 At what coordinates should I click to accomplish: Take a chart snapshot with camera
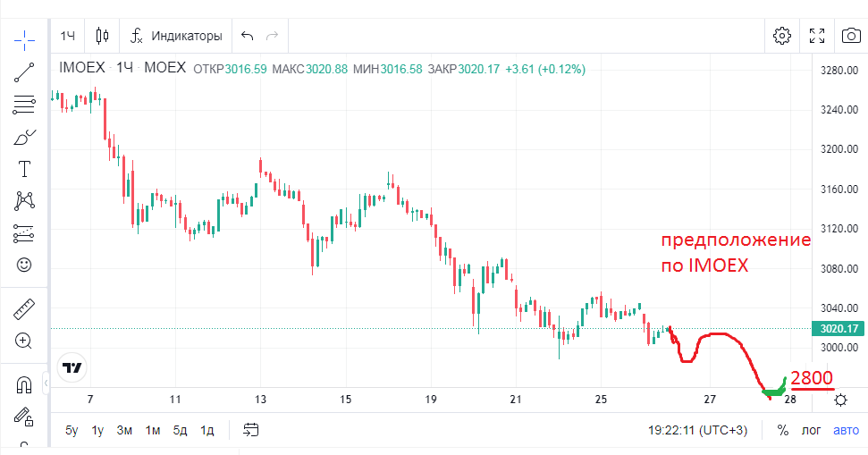[x=851, y=36]
